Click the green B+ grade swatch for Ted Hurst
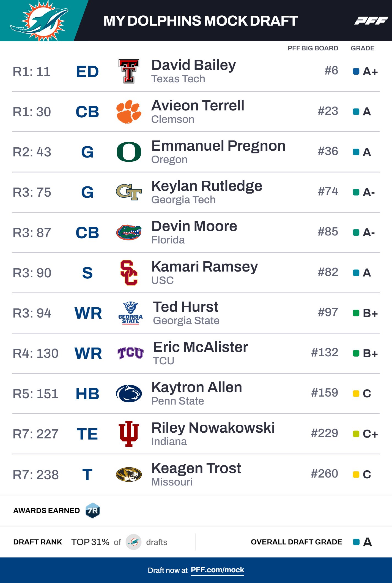The width and height of the screenshot is (392, 583). [356, 313]
